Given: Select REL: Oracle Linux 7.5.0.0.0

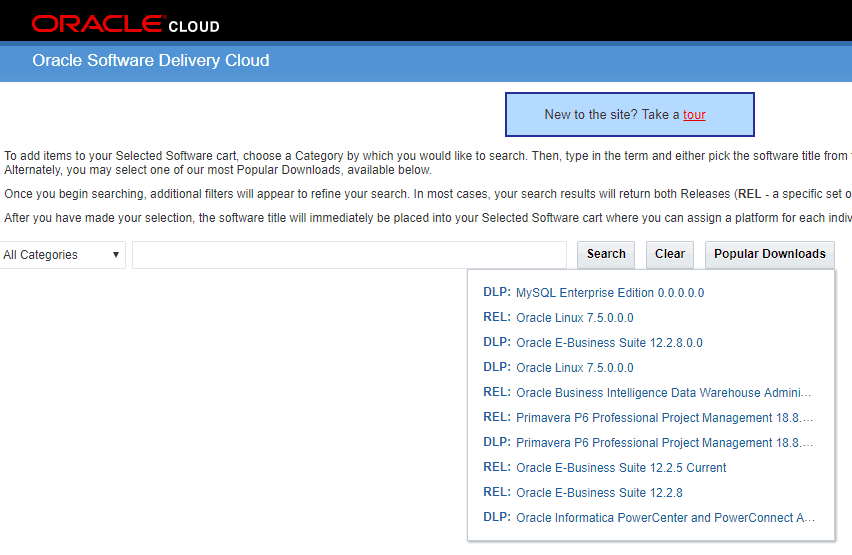Looking at the screenshot, I should tap(558, 317).
